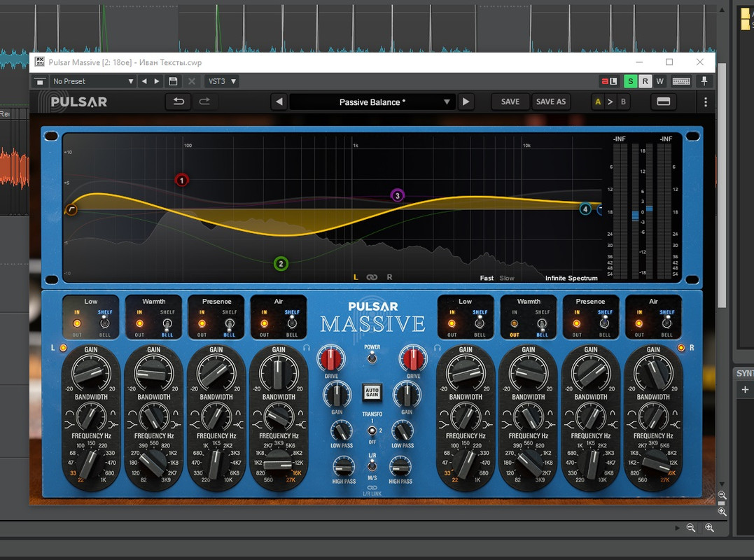Click the SAVE AS button

(x=550, y=102)
